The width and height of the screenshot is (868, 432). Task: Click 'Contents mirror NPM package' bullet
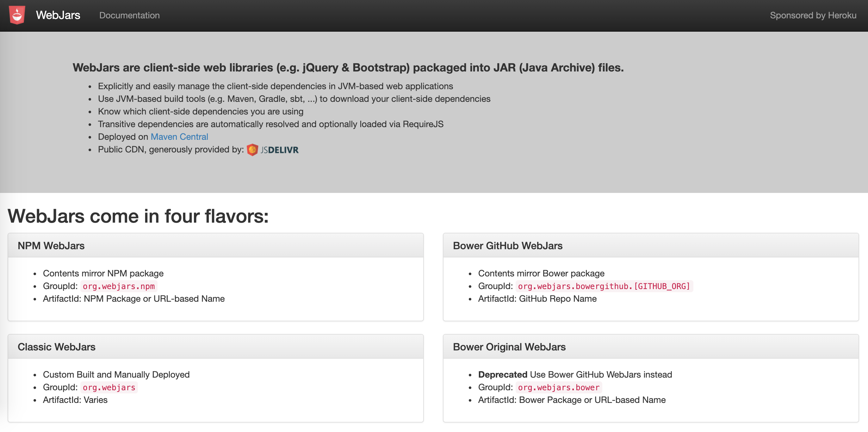pyautogui.click(x=103, y=273)
